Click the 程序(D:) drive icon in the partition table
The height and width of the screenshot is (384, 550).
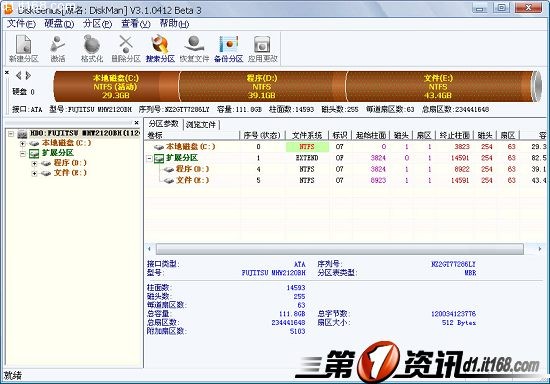[x=169, y=169]
